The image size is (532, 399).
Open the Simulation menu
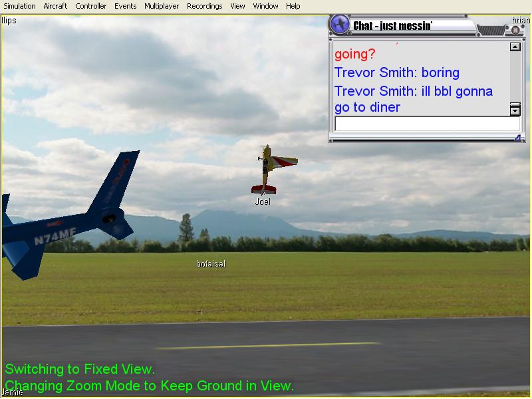click(x=19, y=6)
